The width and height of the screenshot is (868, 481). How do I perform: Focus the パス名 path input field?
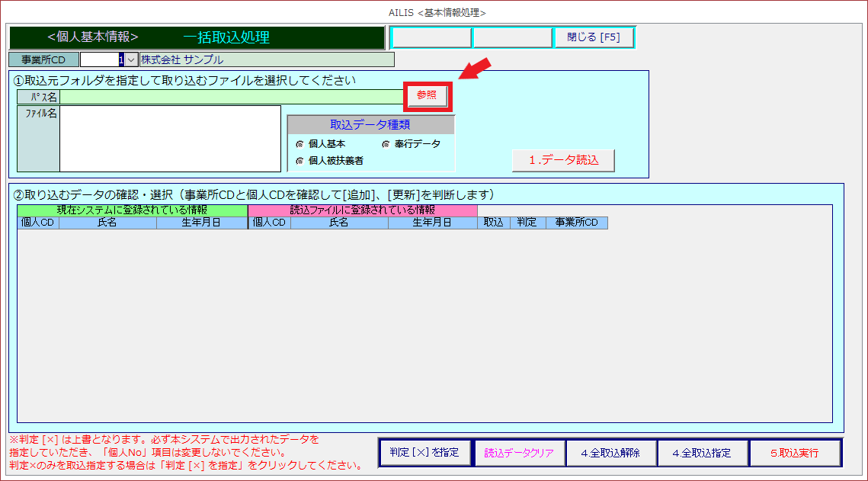pos(232,97)
